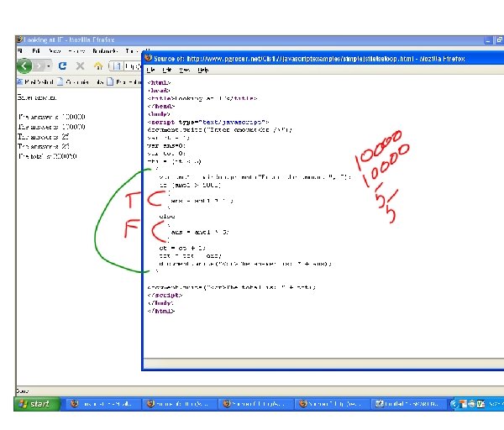Click the printer-like system tray icon
Viewport: 504px width, 430px height.
click(x=471, y=404)
